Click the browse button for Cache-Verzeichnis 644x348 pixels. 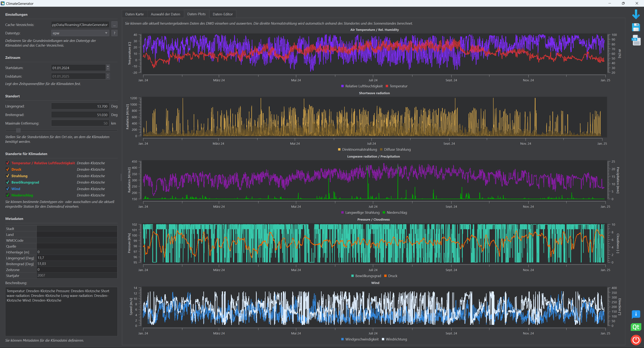coord(114,25)
